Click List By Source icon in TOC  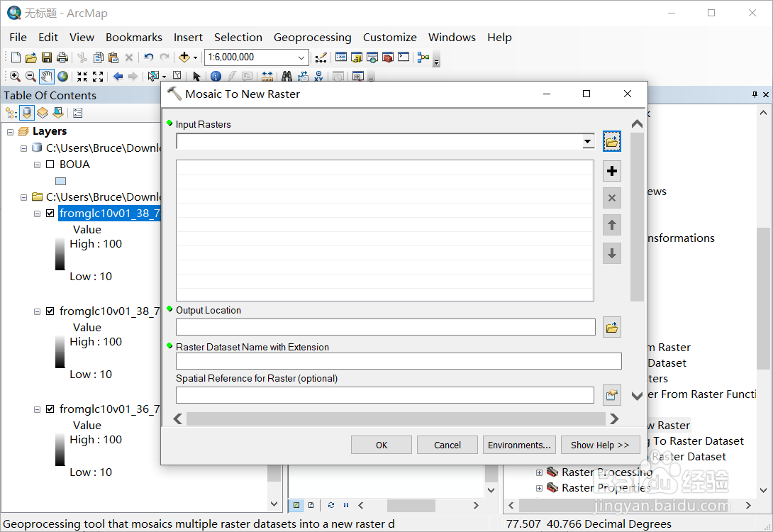point(27,113)
